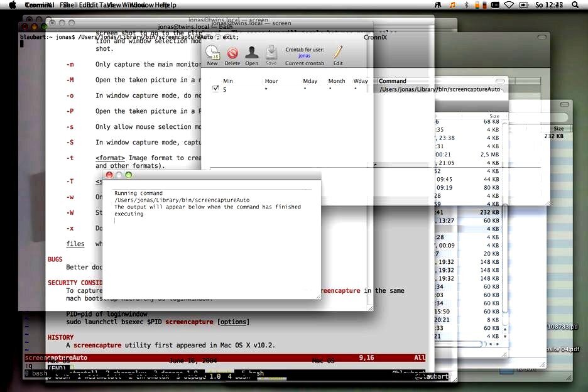The height and width of the screenshot is (392, 588).
Task: Click the Hour column header
Action: (271, 81)
